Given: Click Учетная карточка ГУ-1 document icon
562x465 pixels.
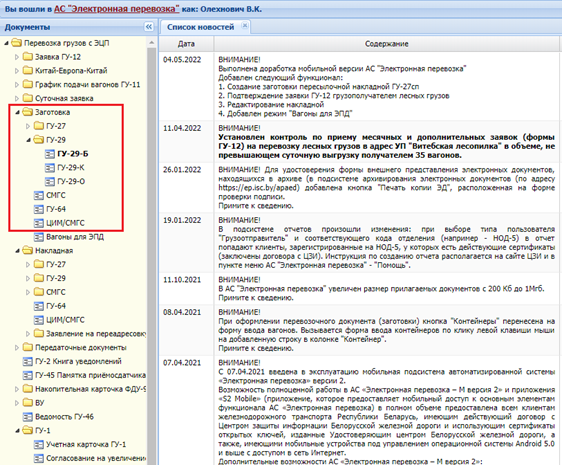Looking at the screenshot, I should tap(39, 445).
